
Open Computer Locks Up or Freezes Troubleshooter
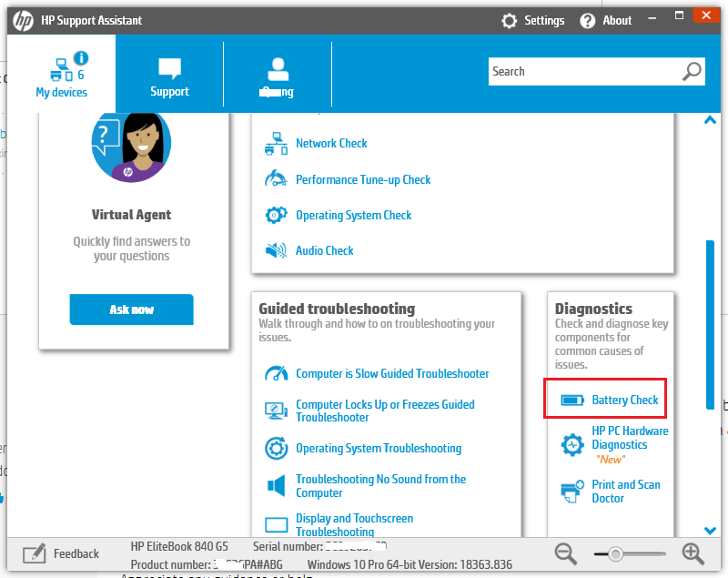[x=385, y=411]
